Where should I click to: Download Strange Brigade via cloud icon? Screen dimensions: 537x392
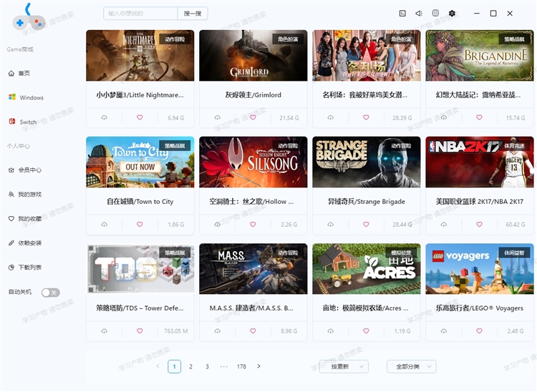pyautogui.click(x=331, y=225)
